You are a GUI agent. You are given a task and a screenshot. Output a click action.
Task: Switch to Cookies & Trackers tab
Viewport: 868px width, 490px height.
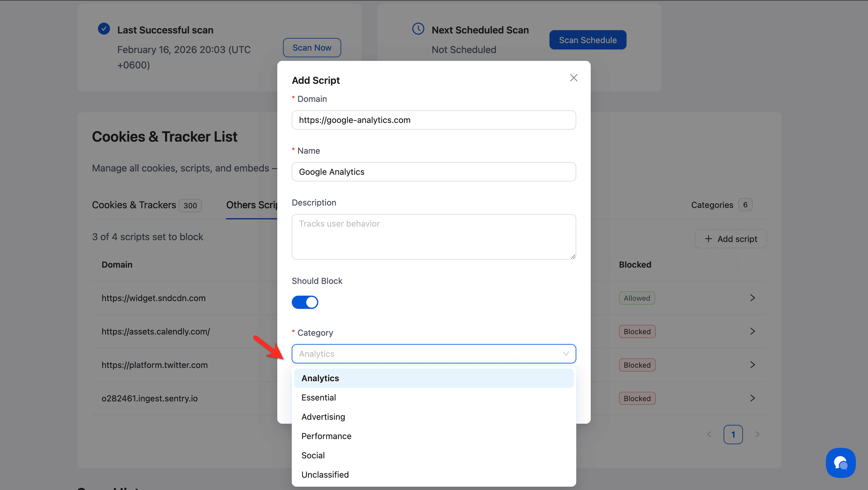tap(134, 205)
